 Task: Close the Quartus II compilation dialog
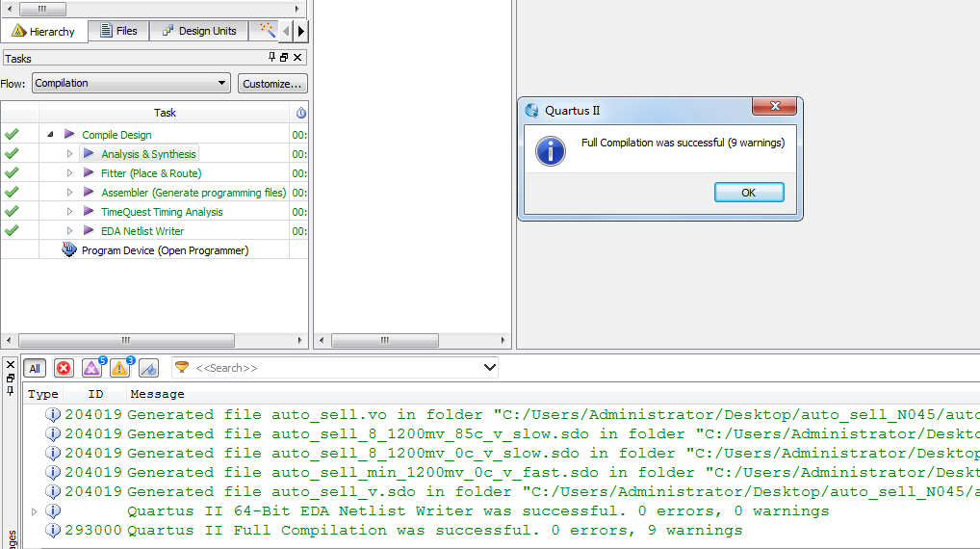(x=774, y=106)
